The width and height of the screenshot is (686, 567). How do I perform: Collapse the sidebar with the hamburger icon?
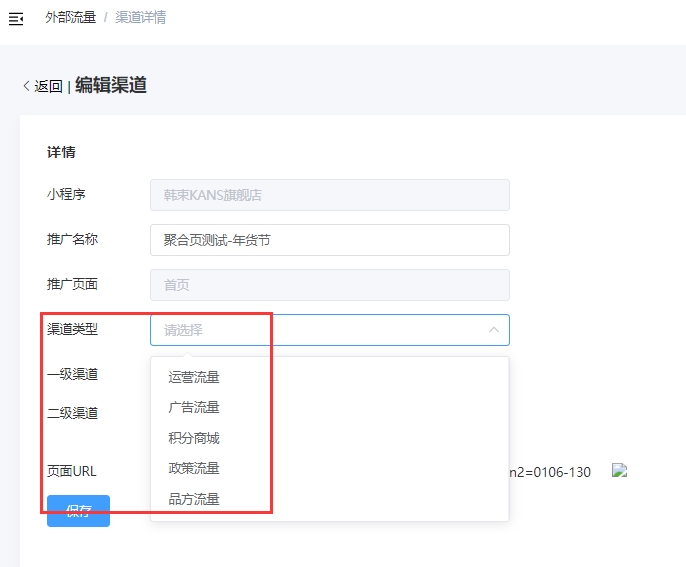15,18
